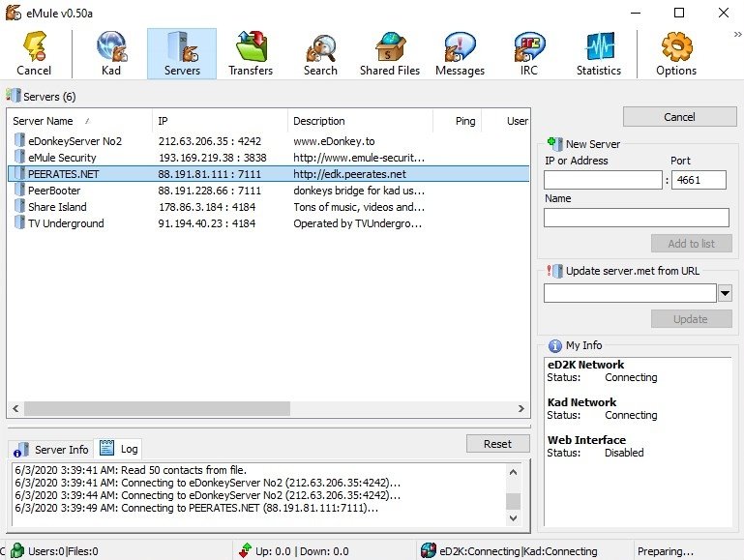Click the log scroll up arrow
The image size is (744, 560).
point(513,472)
